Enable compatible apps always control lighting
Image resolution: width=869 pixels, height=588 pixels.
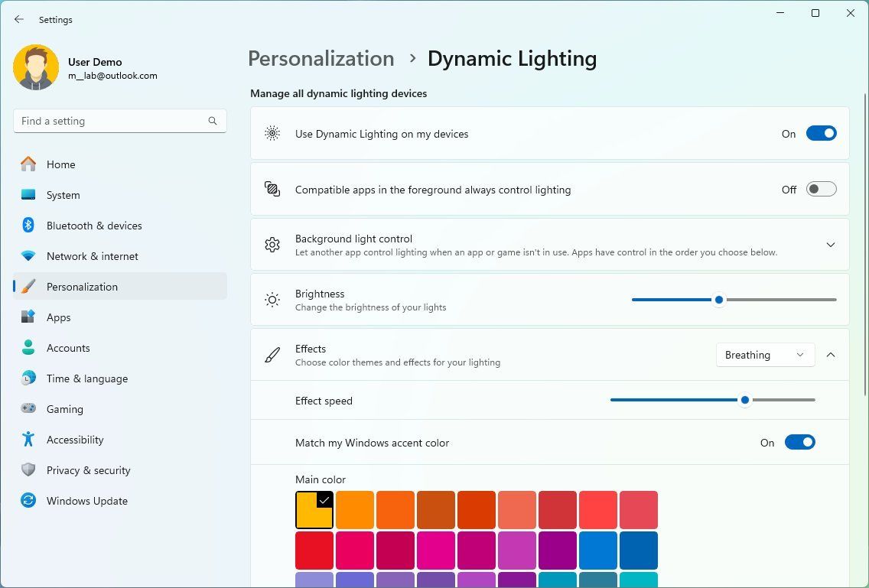[821, 189]
